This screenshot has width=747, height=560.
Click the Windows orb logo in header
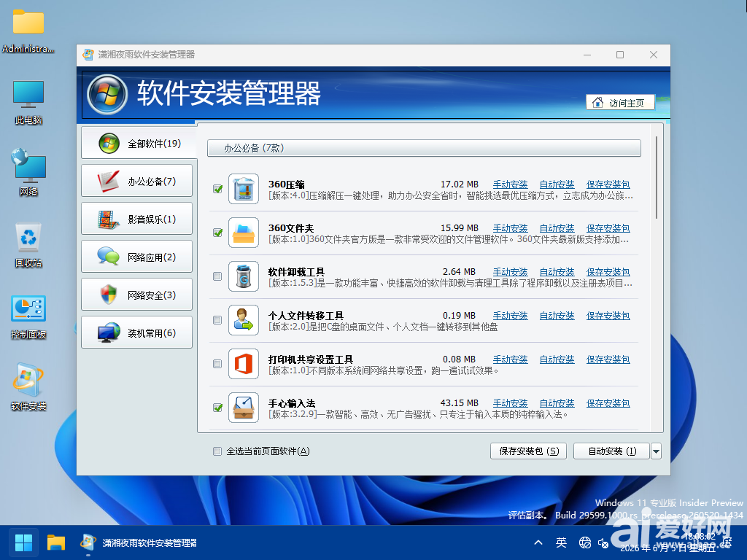tap(107, 94)
